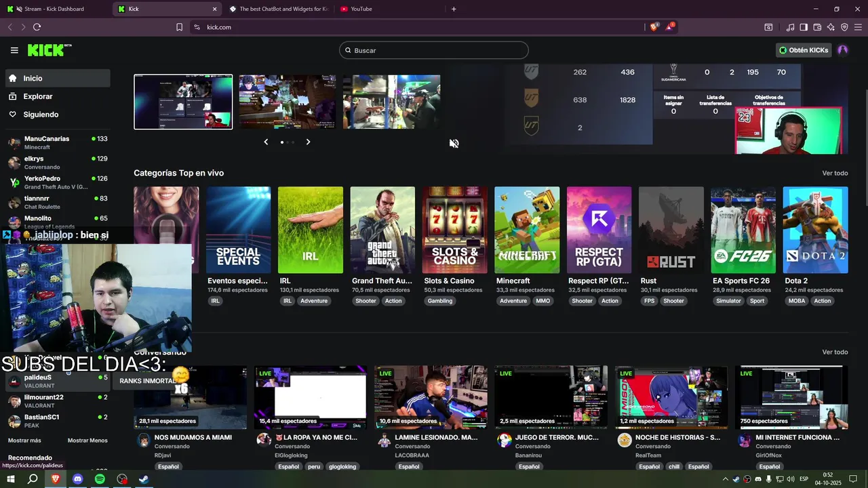Select second featured carousel thumbnail
This screenshot has width=868, height=488.
(287, 102)
